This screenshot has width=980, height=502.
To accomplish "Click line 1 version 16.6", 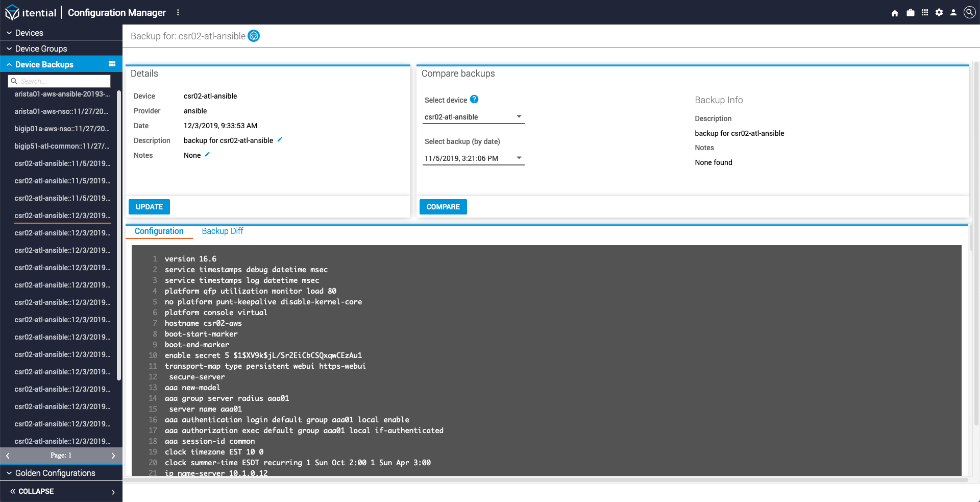I will coord(190,259).
